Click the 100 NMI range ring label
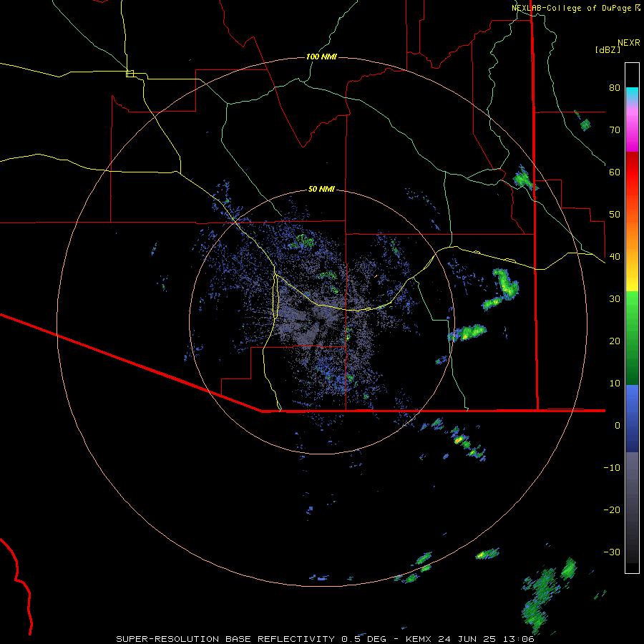This screenshot has width=644, height=644. (321, 57)
